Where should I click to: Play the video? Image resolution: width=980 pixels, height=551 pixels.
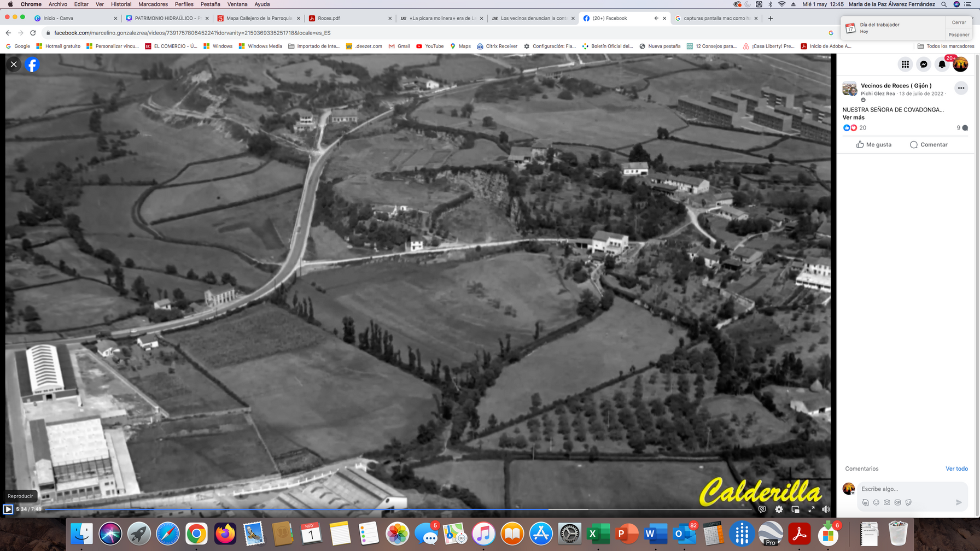pos(8,509)
